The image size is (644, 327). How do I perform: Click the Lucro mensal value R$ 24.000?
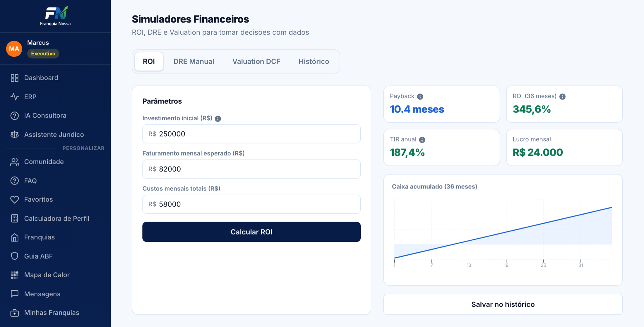tap(537, 153)
